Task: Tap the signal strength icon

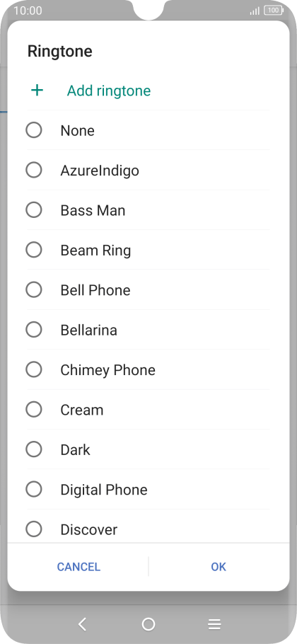Action: click(x=255, y=11)
